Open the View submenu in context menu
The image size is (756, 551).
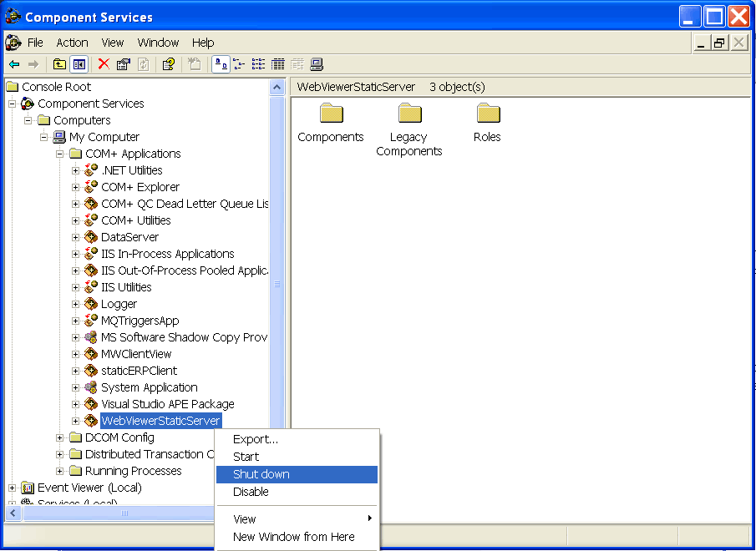[x=297, y=519]
